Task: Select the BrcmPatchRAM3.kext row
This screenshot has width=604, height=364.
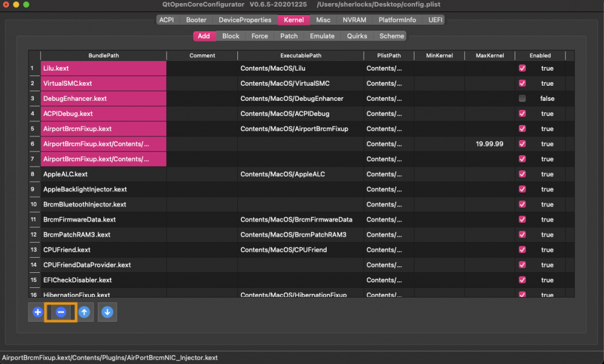Action: [x=301, y=235]
